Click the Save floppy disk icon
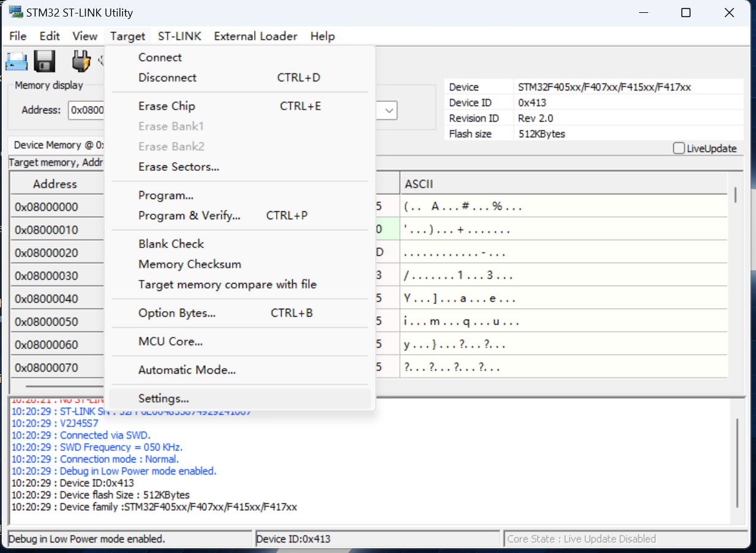The height and width of the screenshot is (553, 756). pos(45,61)
